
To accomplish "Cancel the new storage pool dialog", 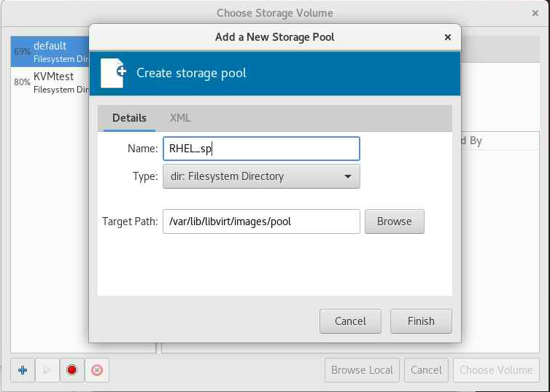I will [x=350, y=321].
